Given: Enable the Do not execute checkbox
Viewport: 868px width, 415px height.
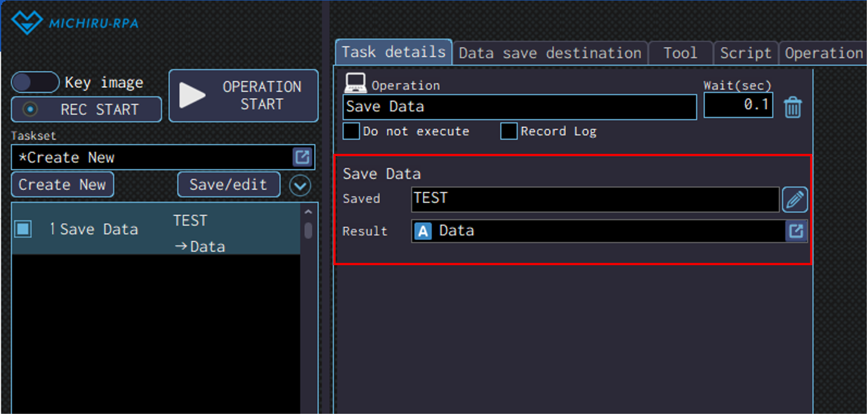Looking at the screenshot, I should pyautogui.click(x=351, y=131).
